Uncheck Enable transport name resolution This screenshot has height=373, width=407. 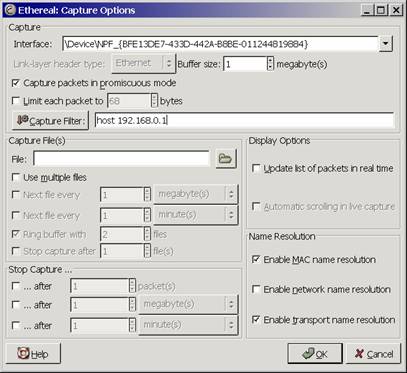(256, 320)
